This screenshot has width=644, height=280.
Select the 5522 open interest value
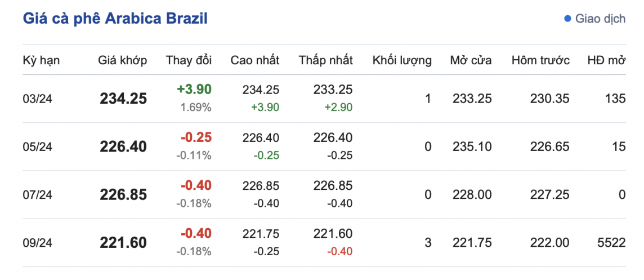click(x=612, y=243)
